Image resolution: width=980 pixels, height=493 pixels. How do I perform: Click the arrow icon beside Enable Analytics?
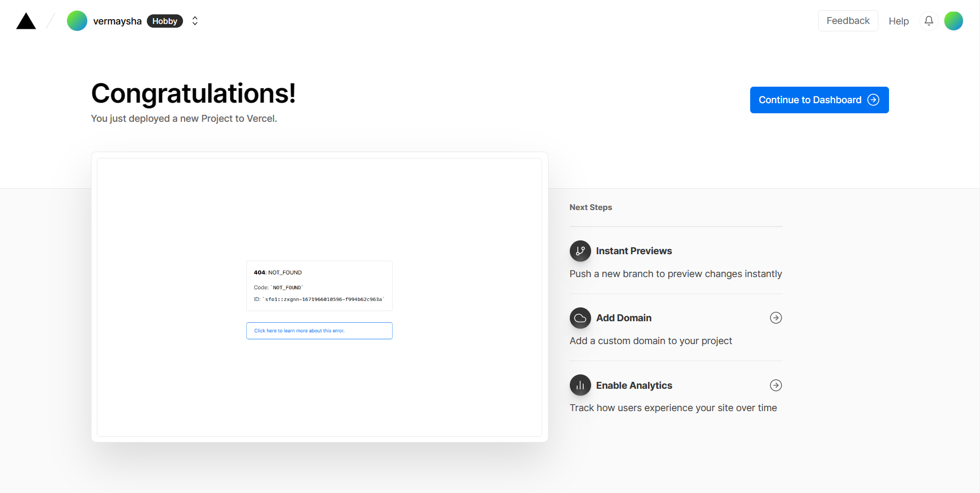tap(776, 385)
